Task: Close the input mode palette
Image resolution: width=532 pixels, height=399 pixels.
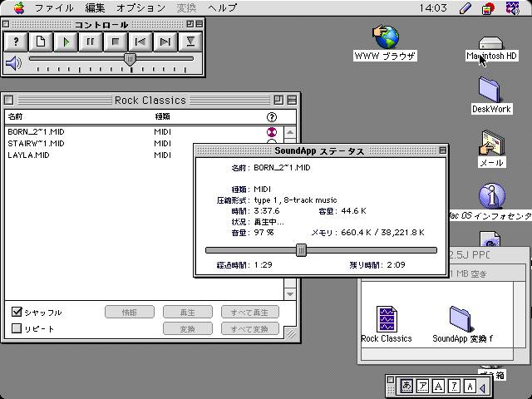Action: (x=391, y=380)
